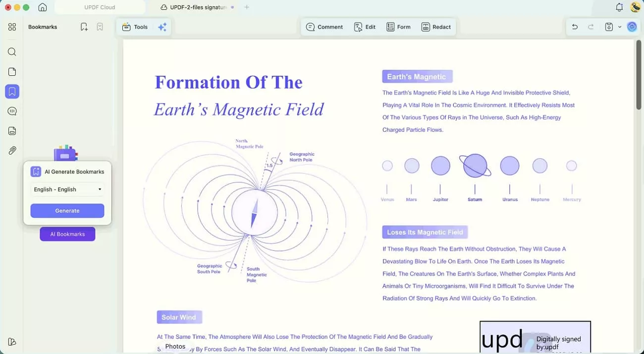Click the AI sparkle icon beside Tools
The image size is (644, 354).
tap(162, 27)
